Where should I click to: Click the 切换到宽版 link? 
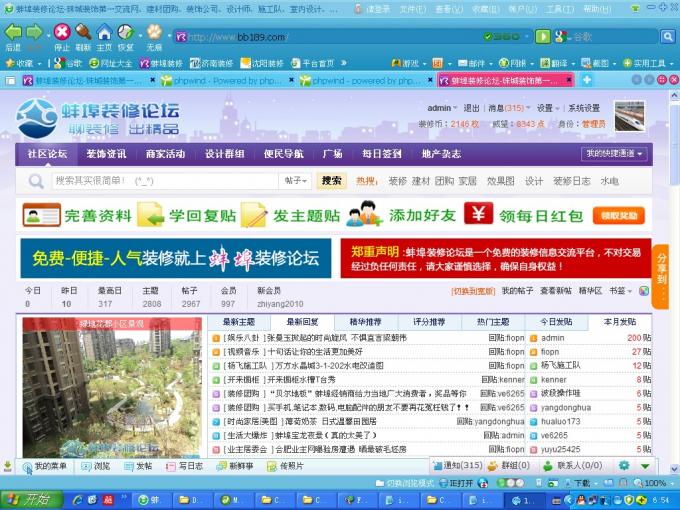click(x=473, y=291)
